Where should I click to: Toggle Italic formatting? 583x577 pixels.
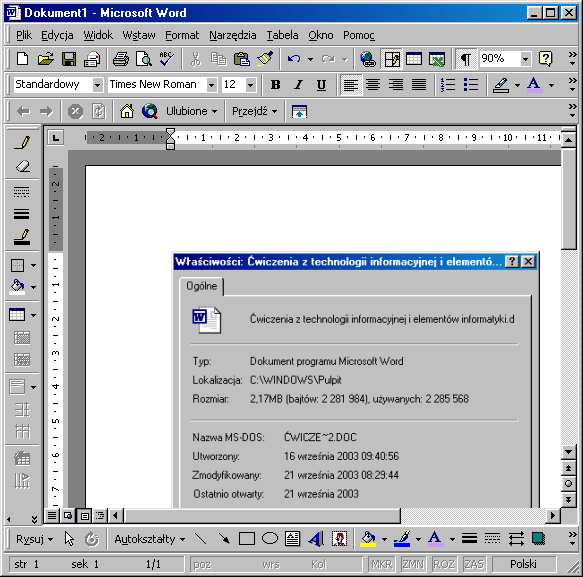(298, 85)
